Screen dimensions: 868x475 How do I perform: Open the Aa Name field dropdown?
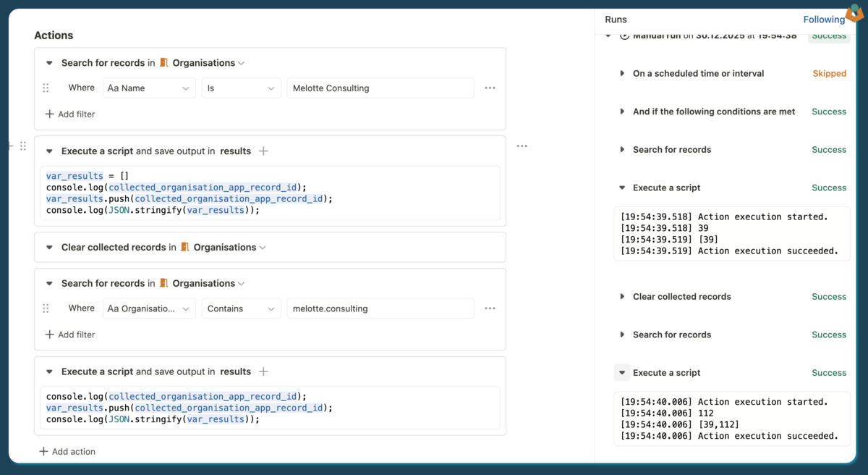click(x=148, y=88)
